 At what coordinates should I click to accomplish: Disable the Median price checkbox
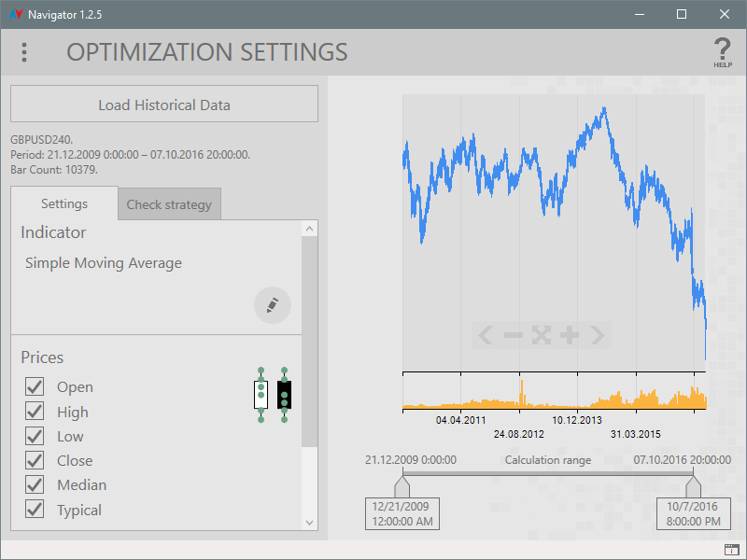point(35,484)
